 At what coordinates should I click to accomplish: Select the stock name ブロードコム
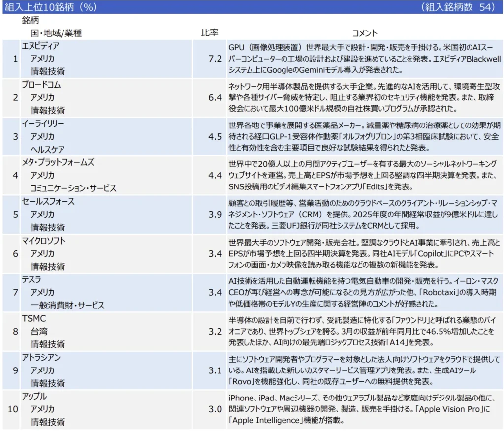[x=41, y=85]
